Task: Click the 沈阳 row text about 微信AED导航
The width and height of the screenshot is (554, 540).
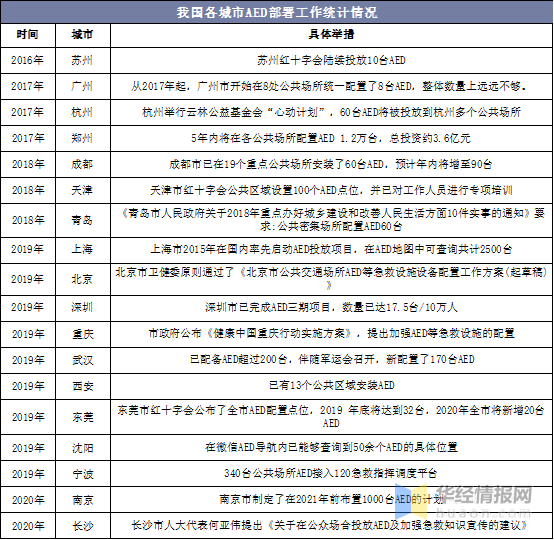Action: pos(331,447)
